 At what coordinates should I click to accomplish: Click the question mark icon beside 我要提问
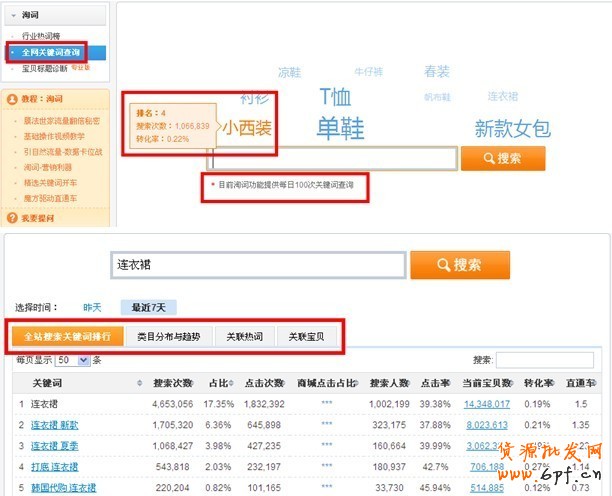(11, 217)
